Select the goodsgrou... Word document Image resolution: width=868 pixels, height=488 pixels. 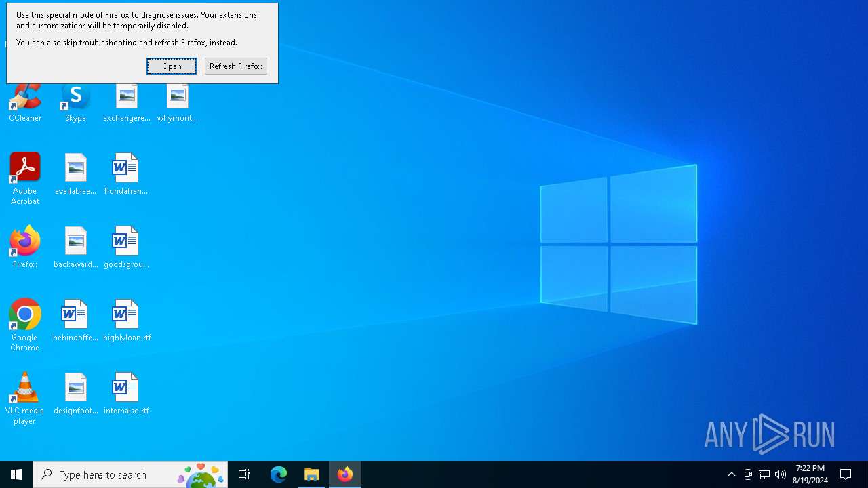(x=126, y=247)
